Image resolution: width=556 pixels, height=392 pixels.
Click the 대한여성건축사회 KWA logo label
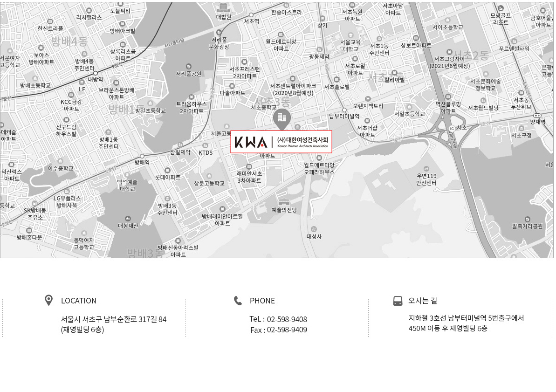(x=281, y=142)
